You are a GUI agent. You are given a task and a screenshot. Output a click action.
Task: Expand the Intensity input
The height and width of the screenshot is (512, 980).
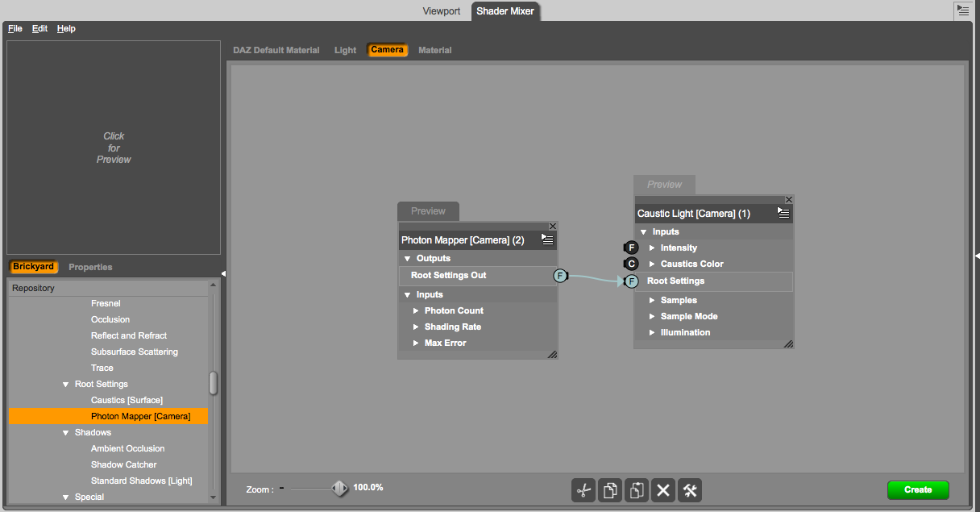(x=653, y=248)
